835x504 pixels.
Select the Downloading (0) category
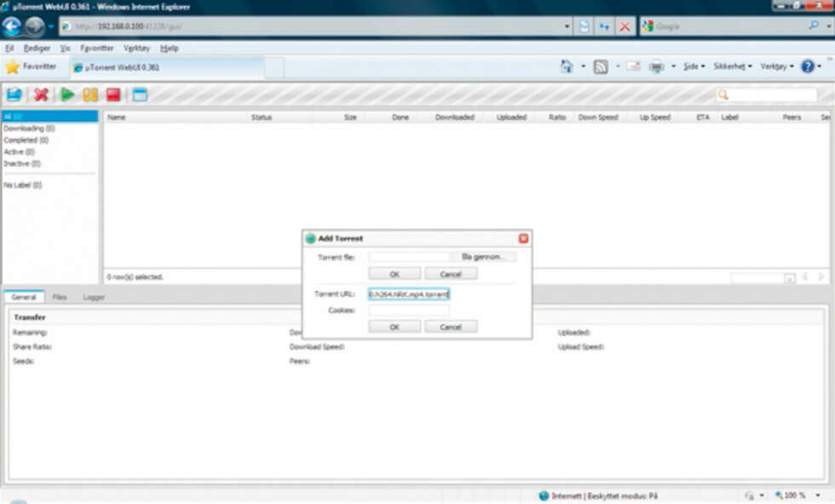pos(29,129)
